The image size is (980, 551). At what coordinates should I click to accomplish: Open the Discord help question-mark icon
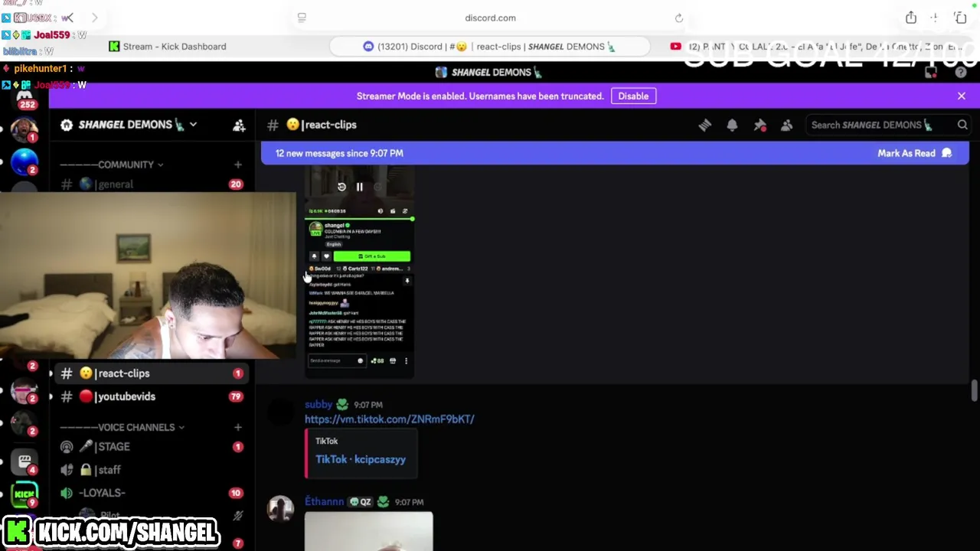(x=961, y=72)
